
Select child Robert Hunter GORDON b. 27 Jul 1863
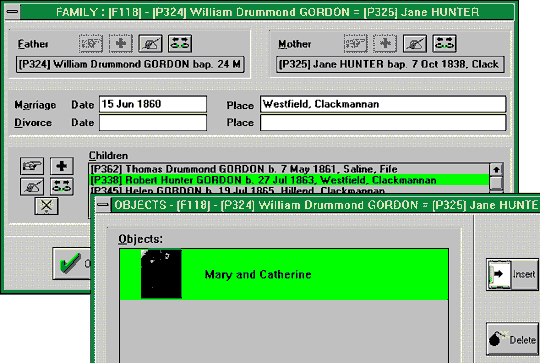[x=289, y=180]
